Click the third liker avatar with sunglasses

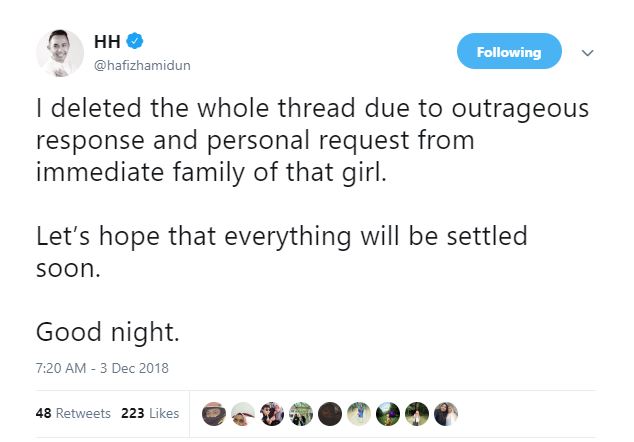click(272, 414)
